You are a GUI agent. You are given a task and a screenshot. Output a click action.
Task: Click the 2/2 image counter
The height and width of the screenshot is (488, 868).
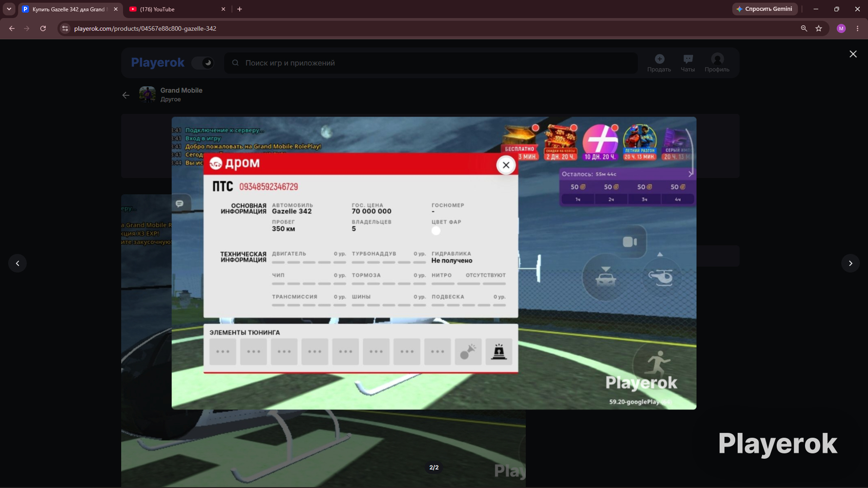434,468
